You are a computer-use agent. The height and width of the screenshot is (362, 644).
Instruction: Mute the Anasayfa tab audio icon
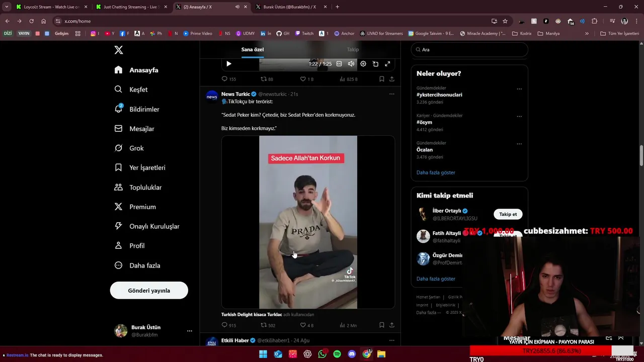tap(237, 7)
